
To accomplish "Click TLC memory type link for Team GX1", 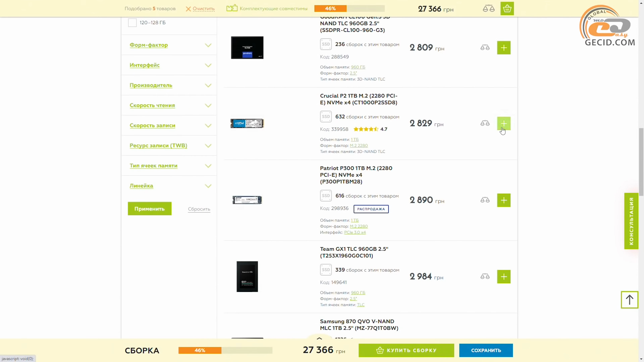I will click(x=361, y=305).
